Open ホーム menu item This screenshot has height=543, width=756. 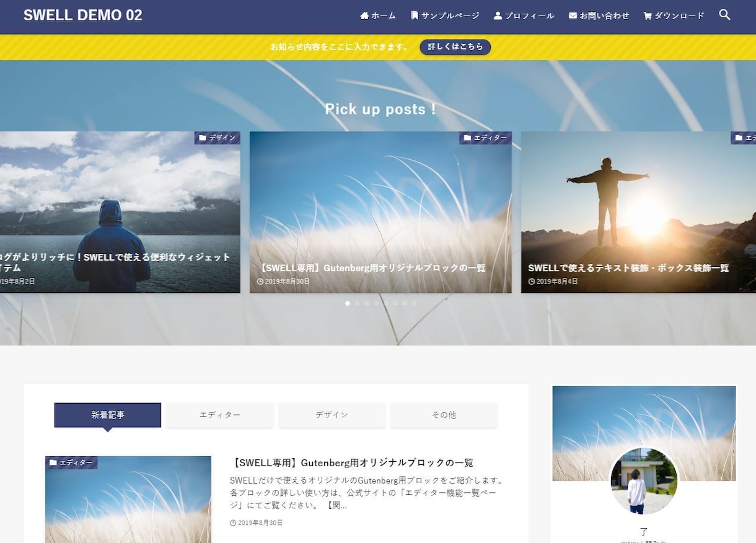(x=378, y=15)
